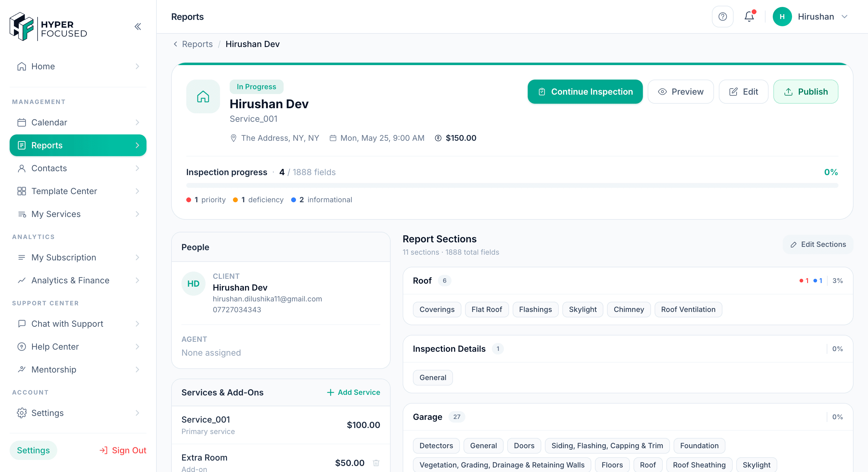Click the blue informational dot indicator
This screenshot has width=868, height=472.
pyautogui.click(x=294, y=200)
